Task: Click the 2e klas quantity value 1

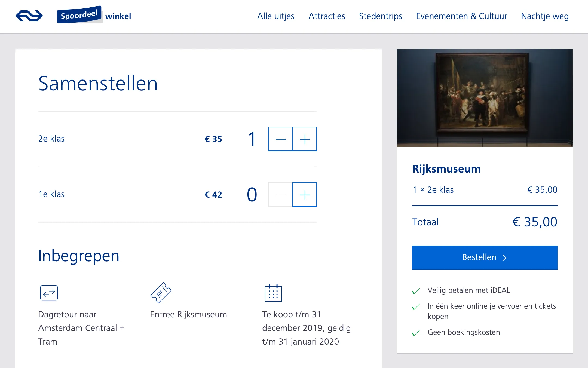Action: 252,139
